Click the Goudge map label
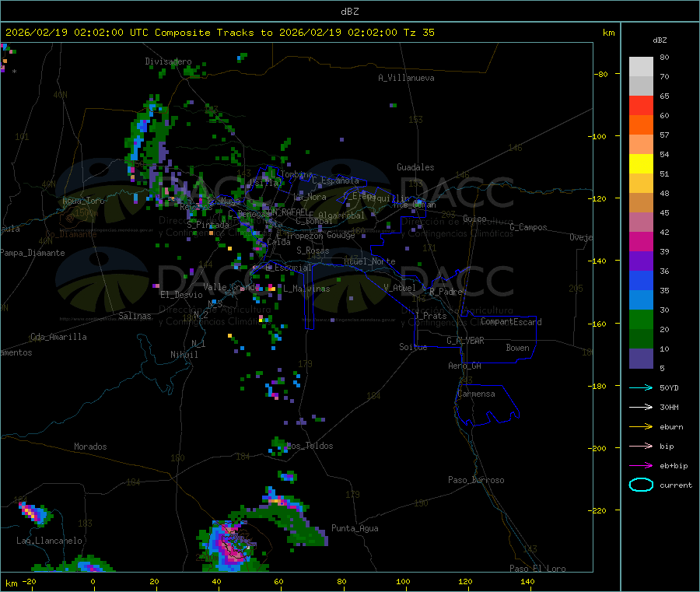 tap(341, 235)
